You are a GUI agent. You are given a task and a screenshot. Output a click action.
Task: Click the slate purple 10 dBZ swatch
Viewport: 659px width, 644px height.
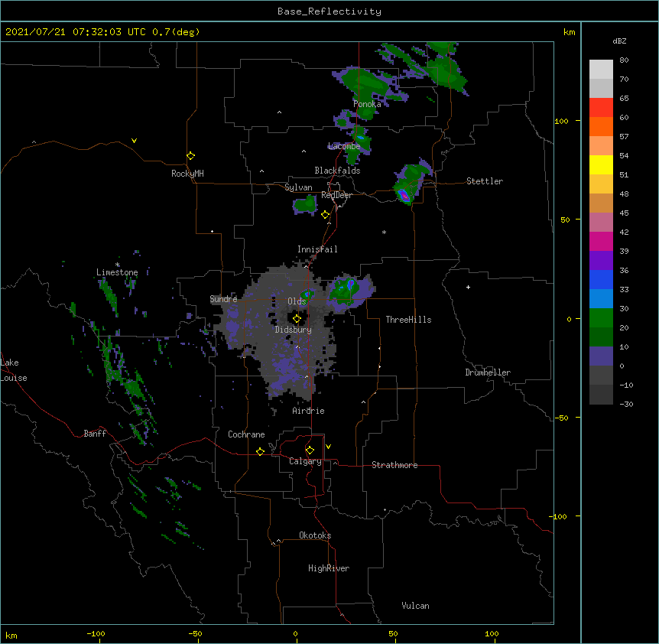601,356
